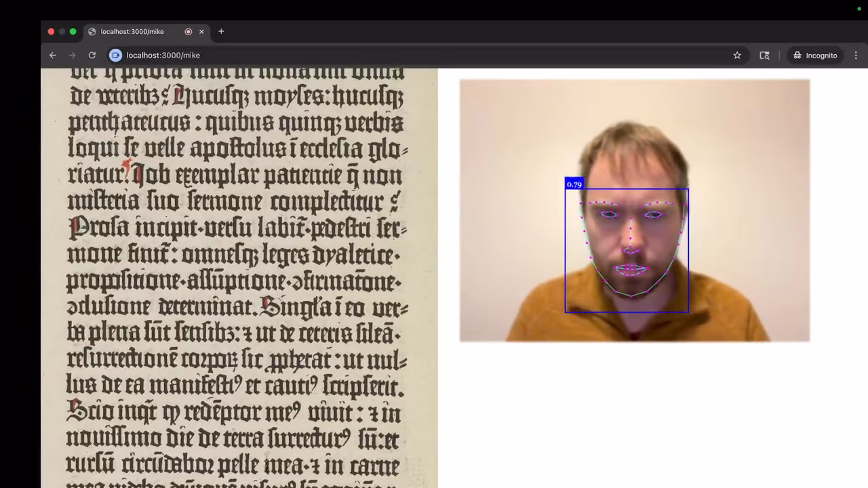The height and width of the screenshot is (488, 868).
Task: Click the green macOS status dot
Action: (x=859, y=9)
